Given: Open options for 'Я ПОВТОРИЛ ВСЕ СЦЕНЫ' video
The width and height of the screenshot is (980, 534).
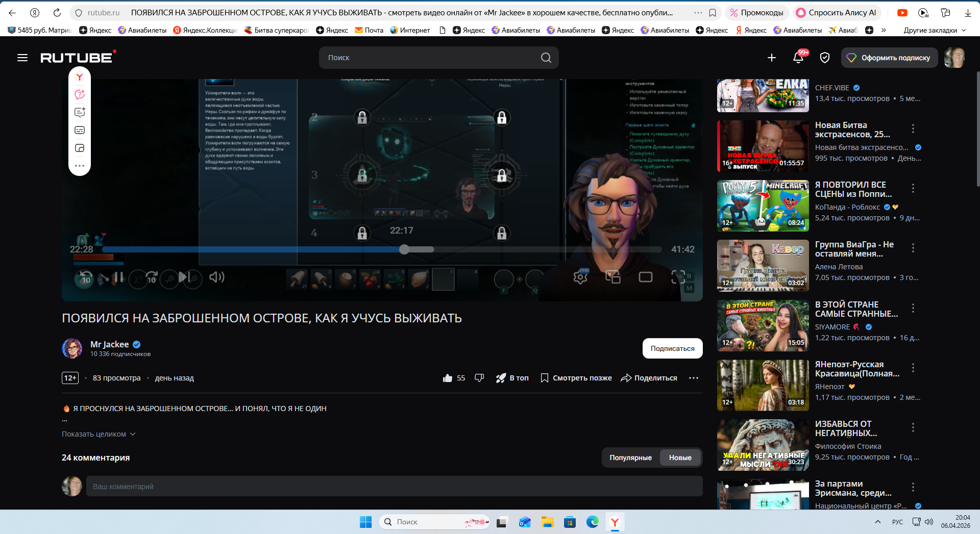Looking at the screenshot, I should coord(913,188).
